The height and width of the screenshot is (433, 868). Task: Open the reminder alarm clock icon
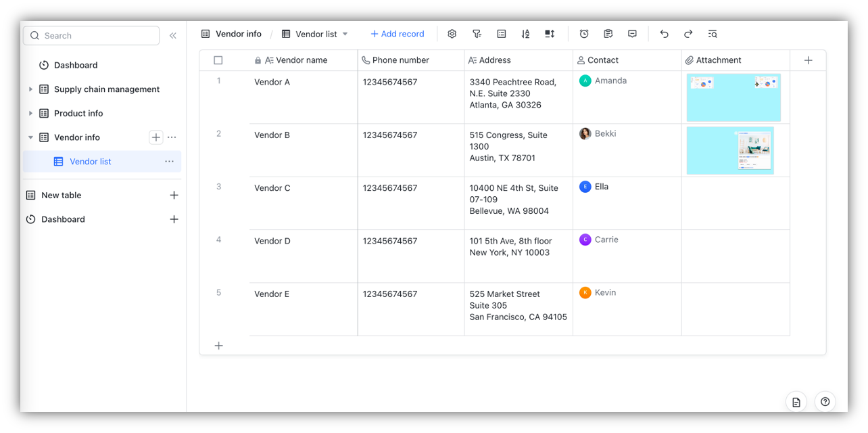click(584, 34)
